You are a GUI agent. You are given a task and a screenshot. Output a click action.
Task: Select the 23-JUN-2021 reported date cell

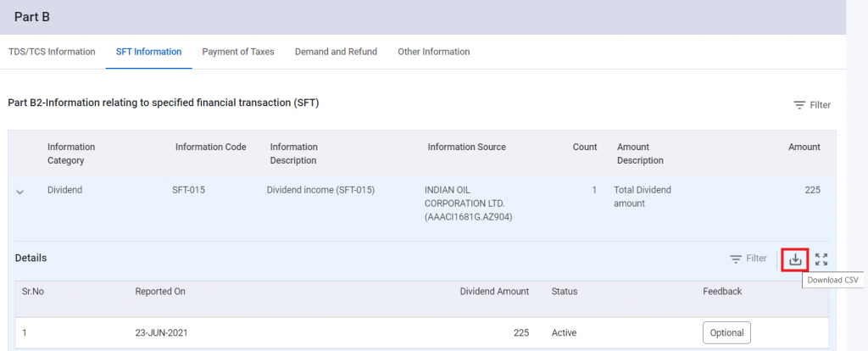(161, 333)
